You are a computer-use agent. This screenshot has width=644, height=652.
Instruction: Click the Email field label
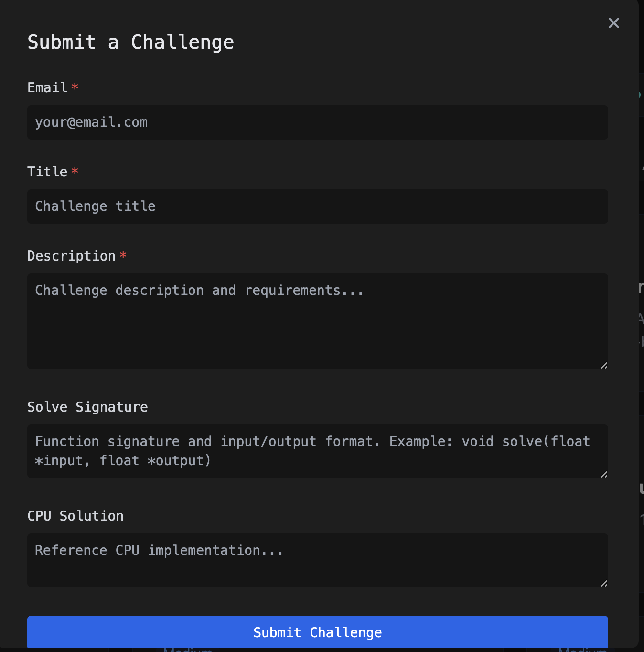[x=47, y=87]
